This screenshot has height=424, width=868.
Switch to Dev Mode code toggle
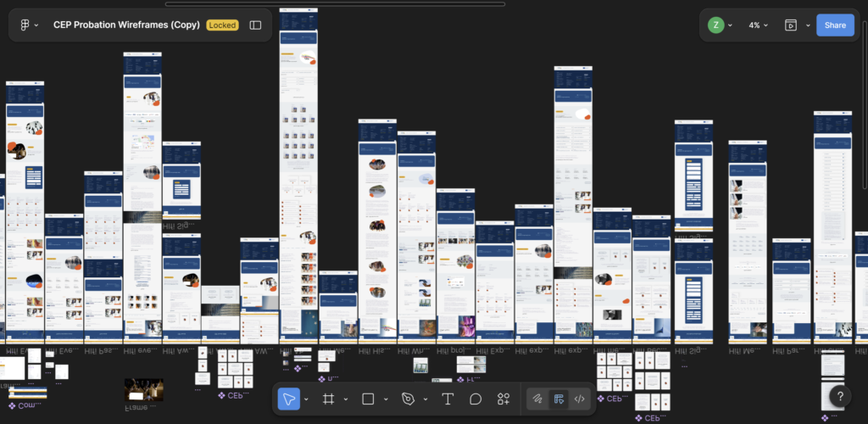[580, 399]
